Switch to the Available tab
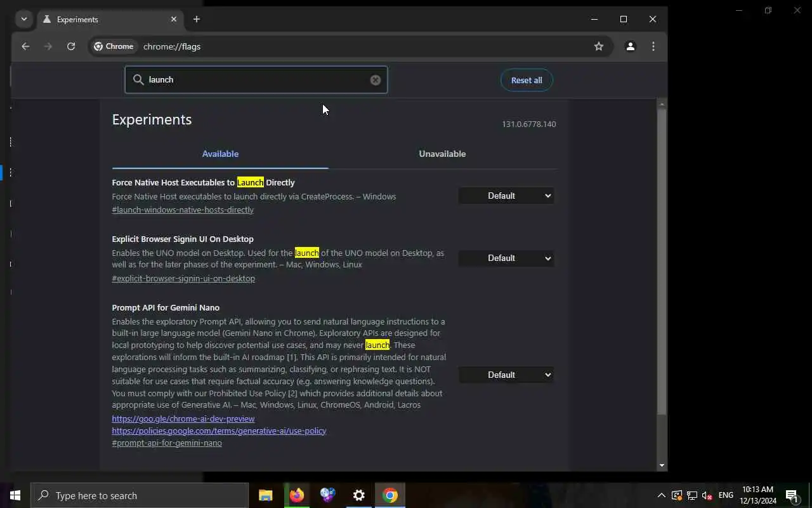 pos(220,154)
